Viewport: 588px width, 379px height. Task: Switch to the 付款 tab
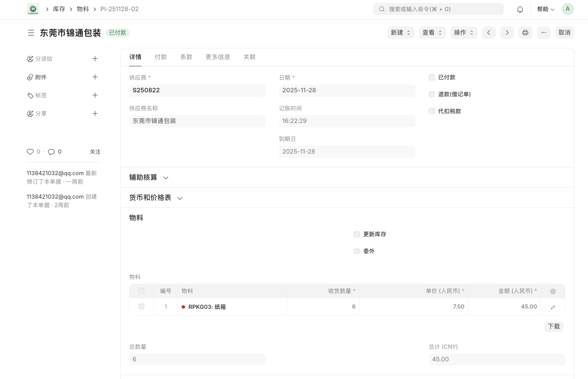pyautogui.click(x=161, y=57)
